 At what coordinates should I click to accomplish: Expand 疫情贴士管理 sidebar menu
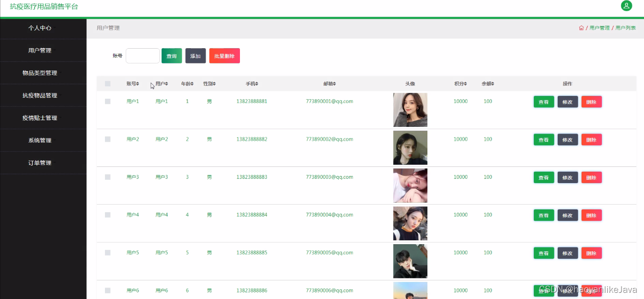point(43,118)
